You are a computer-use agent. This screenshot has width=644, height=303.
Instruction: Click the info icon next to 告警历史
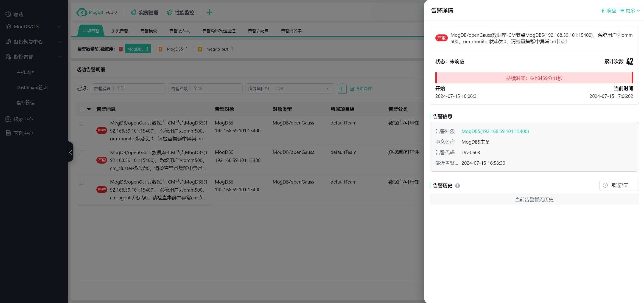tap(457, 186)
